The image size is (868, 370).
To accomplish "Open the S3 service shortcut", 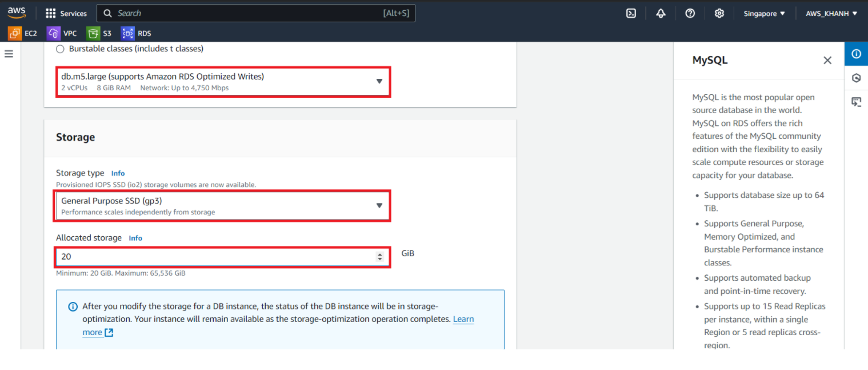I will pos(99,33).
